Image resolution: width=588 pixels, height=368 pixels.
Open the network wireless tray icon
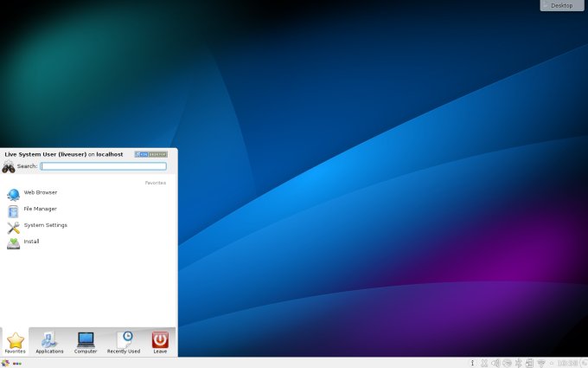coord(541,363)
